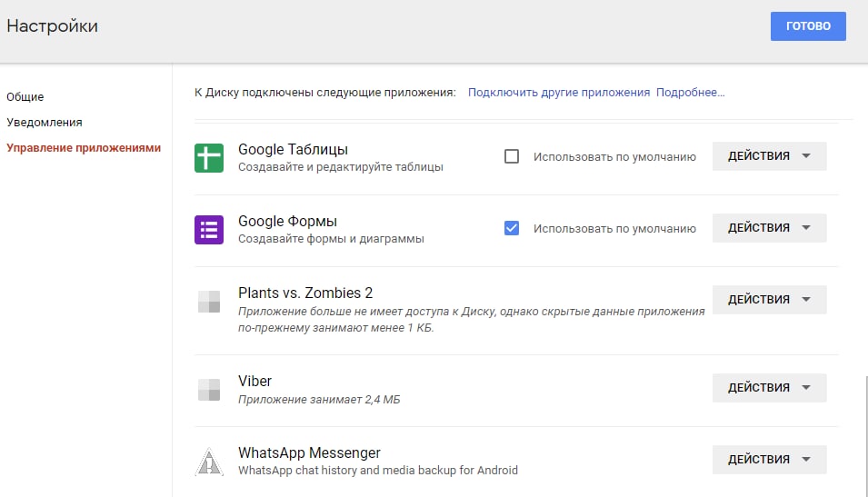Click the Google Формы purple form icon
The width and height of the screenshot is (868, 497).
(x=209, y=230)
